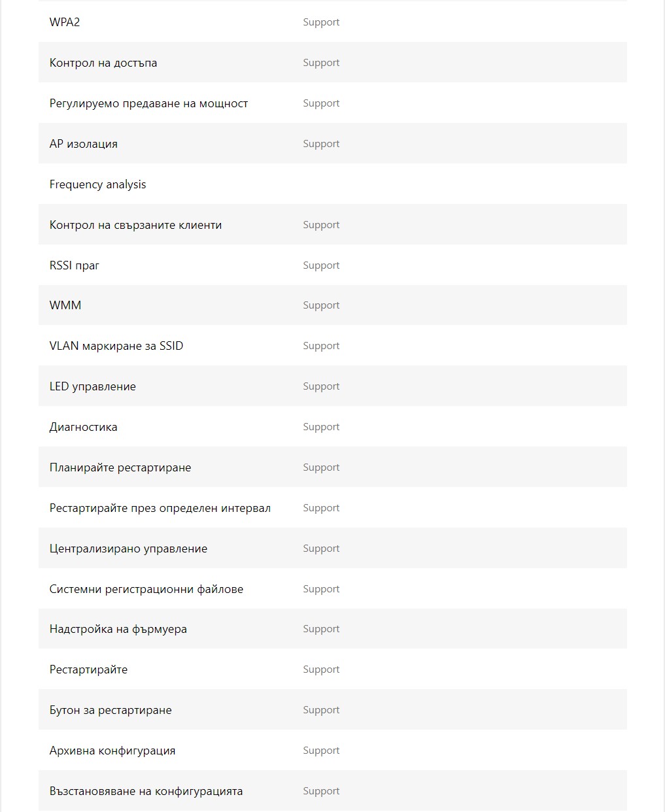Viewport: 665px width, 812px height.
Task: Click the Архивна конфигурация label
Action: (112, 751)
